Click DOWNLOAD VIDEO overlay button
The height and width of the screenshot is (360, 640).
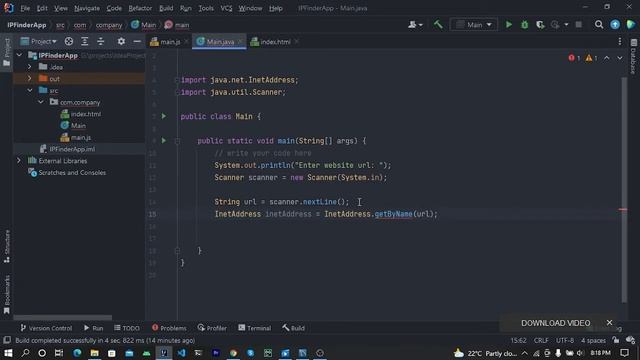[555, 323]
